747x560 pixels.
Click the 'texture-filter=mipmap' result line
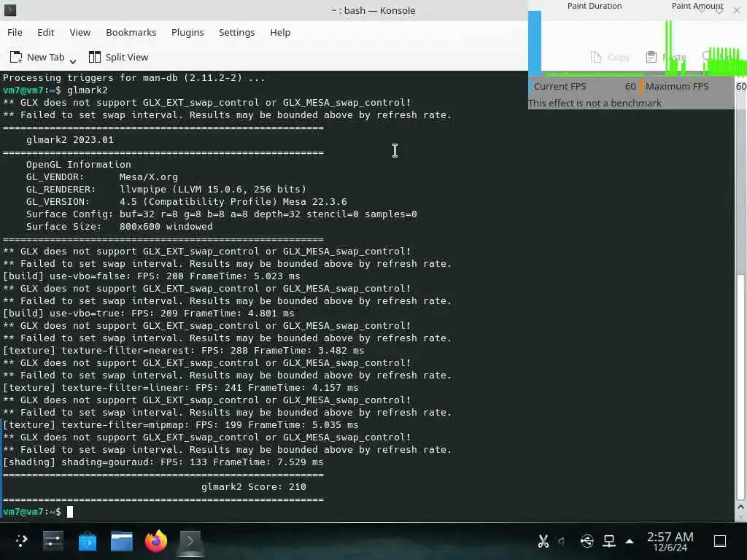[181, 425]
